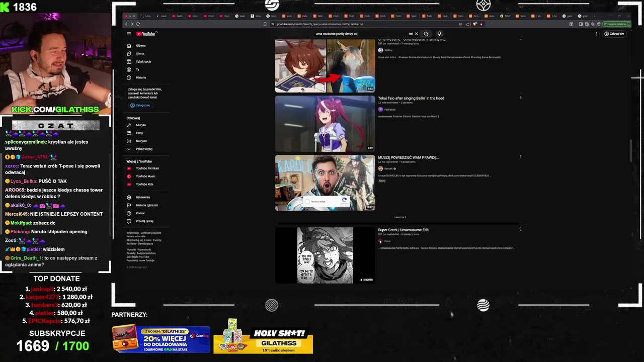Switch to the Casa browser tab
The image size is (644, 362).
point(162,16)
